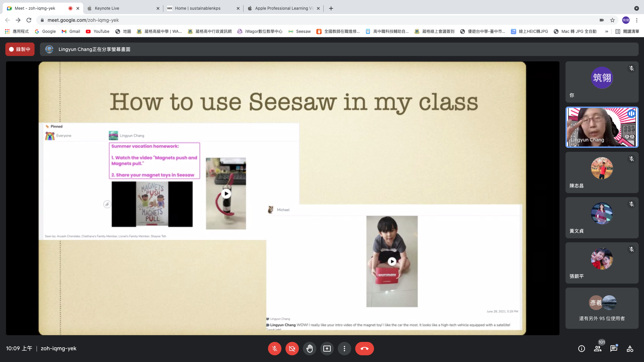Switch to the Keynote Live tab

122,8
